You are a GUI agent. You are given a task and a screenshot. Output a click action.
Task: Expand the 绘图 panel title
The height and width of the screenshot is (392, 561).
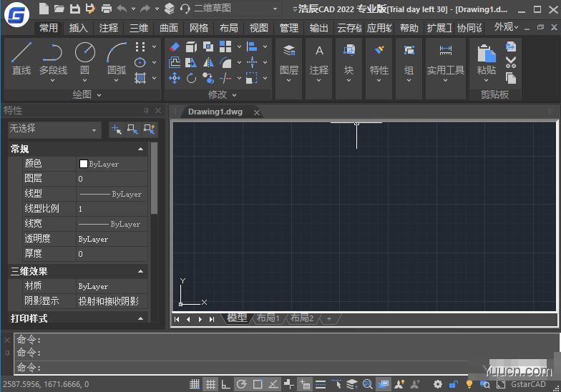tap(87, 94)
